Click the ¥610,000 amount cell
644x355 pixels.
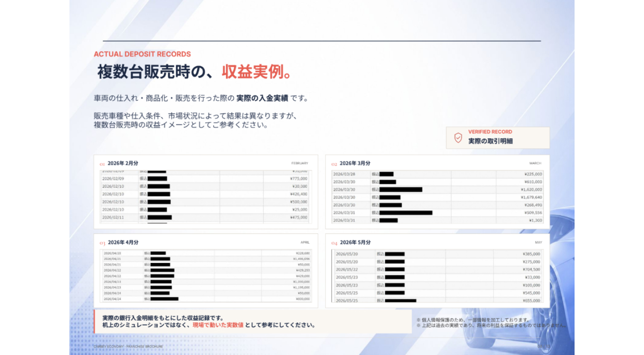(533, 182)
